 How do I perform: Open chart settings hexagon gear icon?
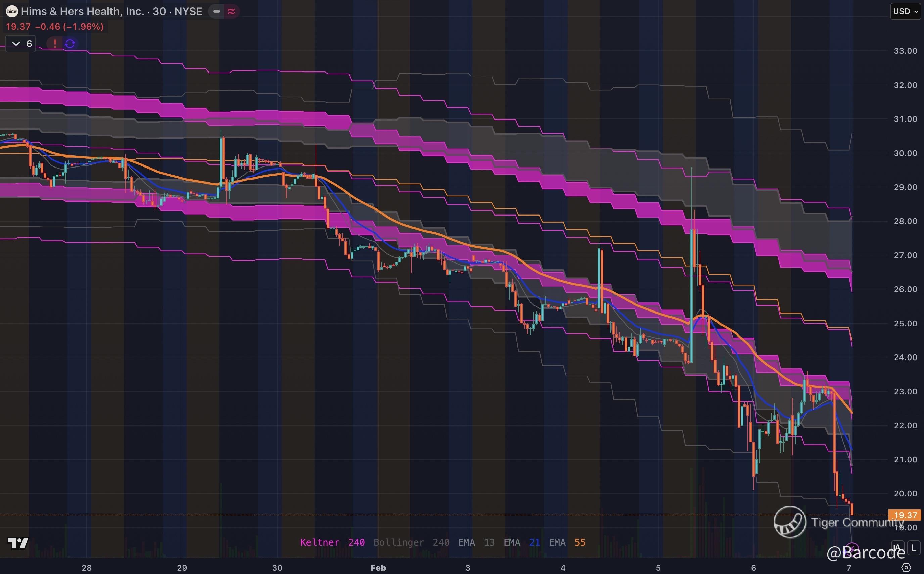click(x=906, y=568)
